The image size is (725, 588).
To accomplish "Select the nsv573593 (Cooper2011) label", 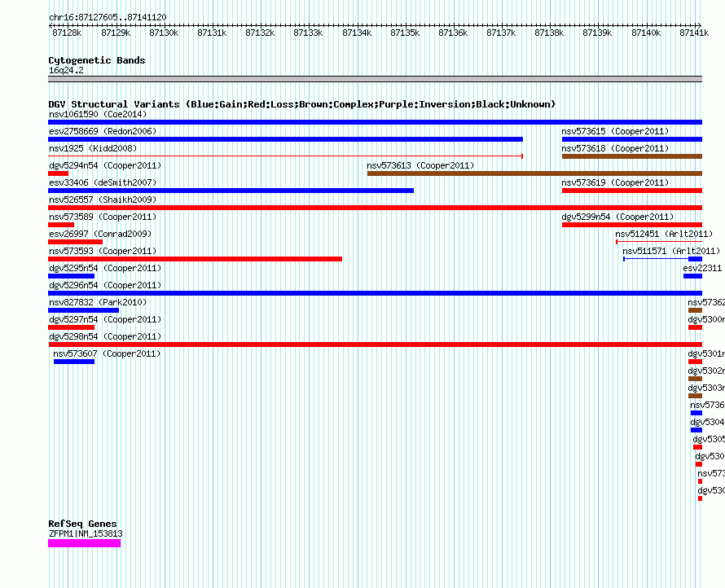I will (103, 251).
